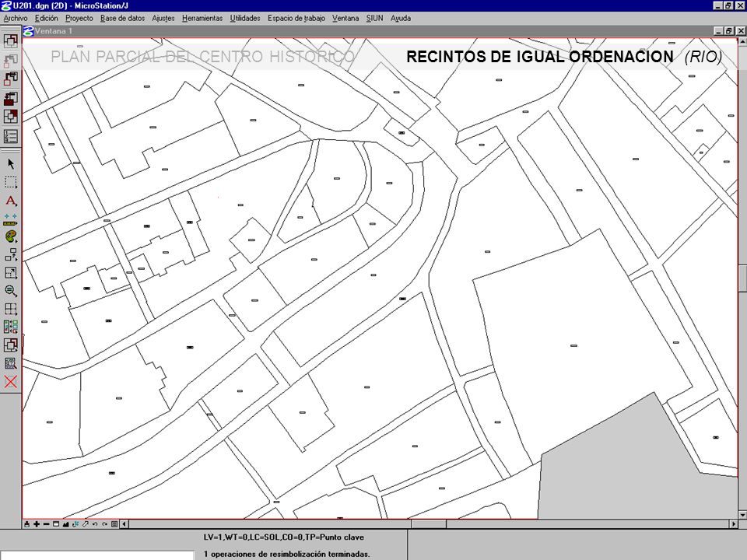
Task: Click the RECINTOS DE IGUAL ORDENACION heading
Action: pos(540,57)
